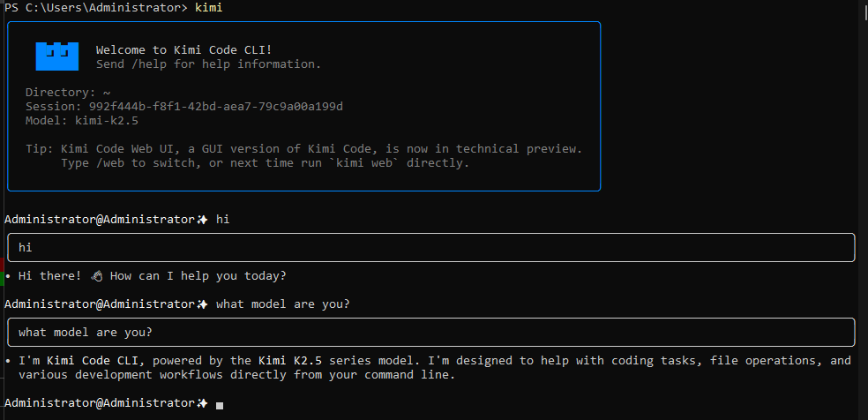Click the bullet before the 'I'm Kimi Code CLI' response

[8, 361]
